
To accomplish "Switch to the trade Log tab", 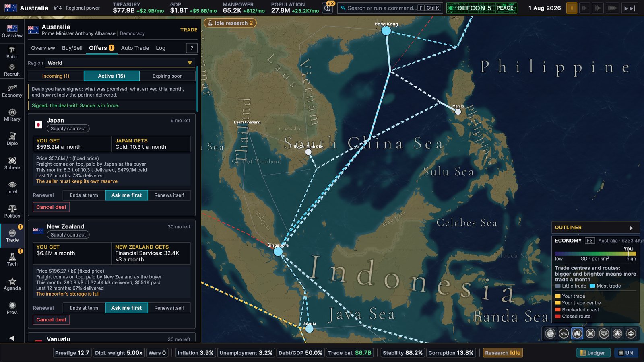I will [161, 48].
